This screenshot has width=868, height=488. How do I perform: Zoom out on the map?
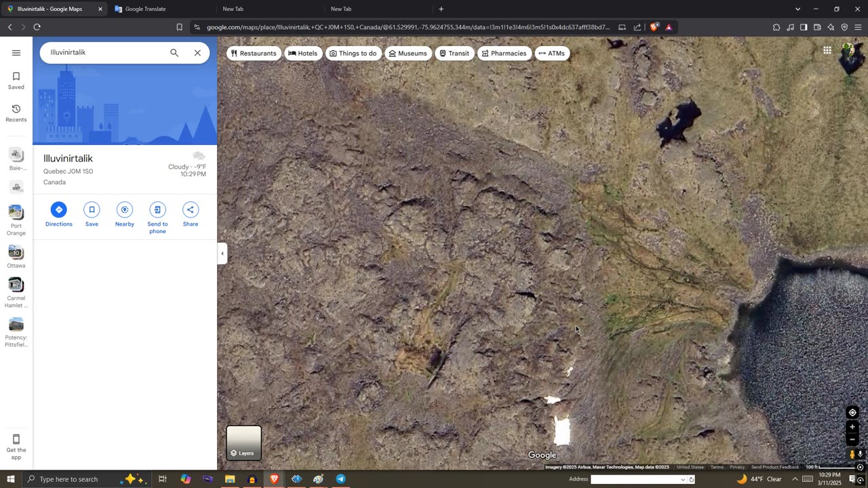(852, 439)
